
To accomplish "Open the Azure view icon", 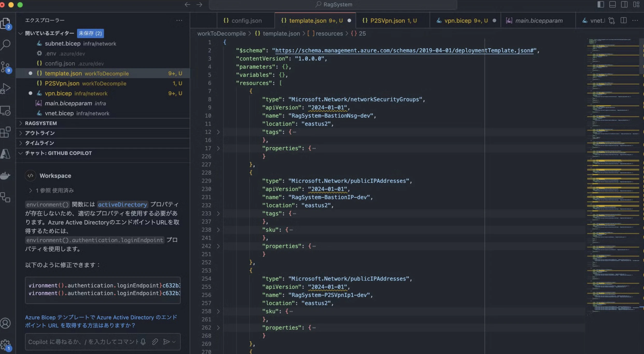I will (x=6, y=154).
